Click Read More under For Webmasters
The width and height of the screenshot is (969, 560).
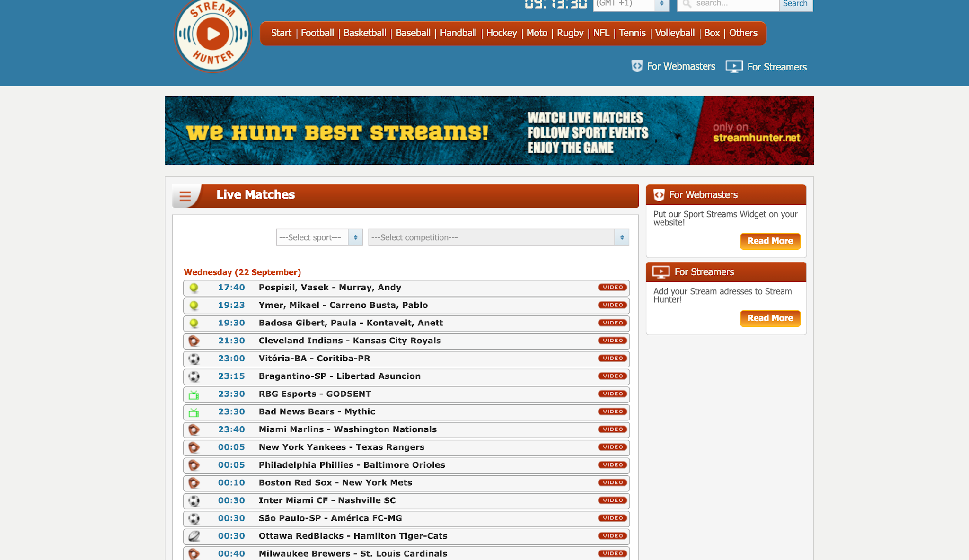770,241
